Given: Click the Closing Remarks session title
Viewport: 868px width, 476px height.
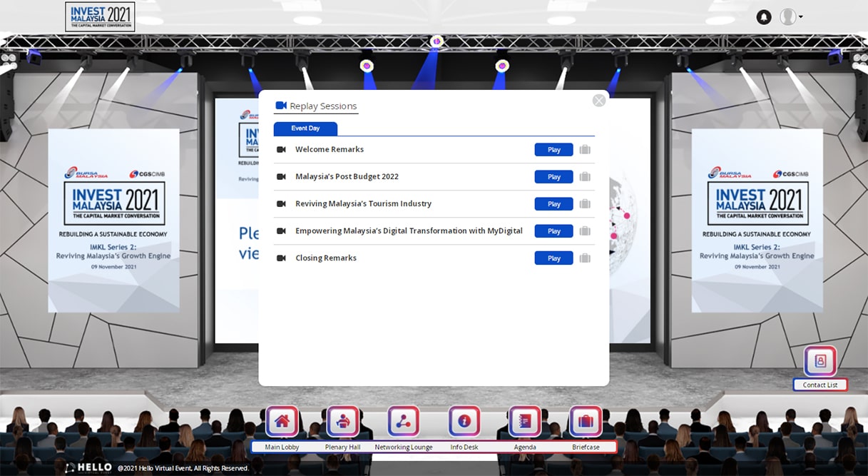Looking at the screenshot, I should coord(326,258).
